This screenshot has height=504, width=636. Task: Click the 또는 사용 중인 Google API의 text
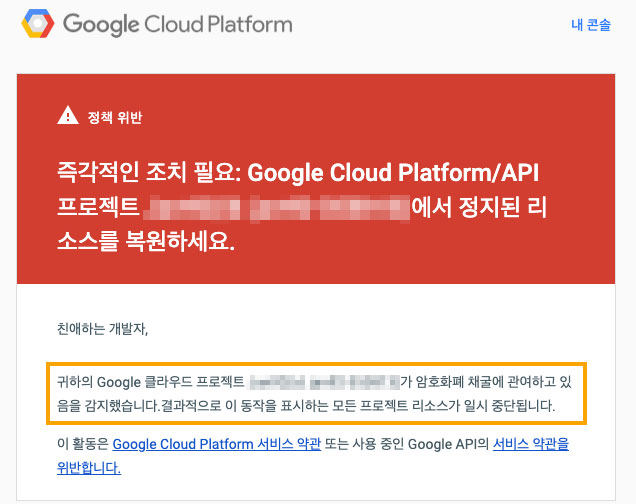click(407, 444)
